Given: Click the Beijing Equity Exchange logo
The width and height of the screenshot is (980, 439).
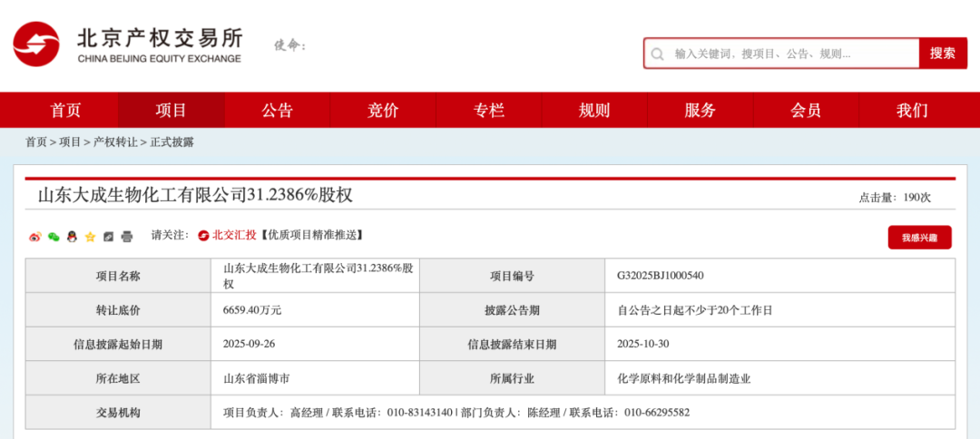Looking at the screenshot, I should (x=128, y=44).
